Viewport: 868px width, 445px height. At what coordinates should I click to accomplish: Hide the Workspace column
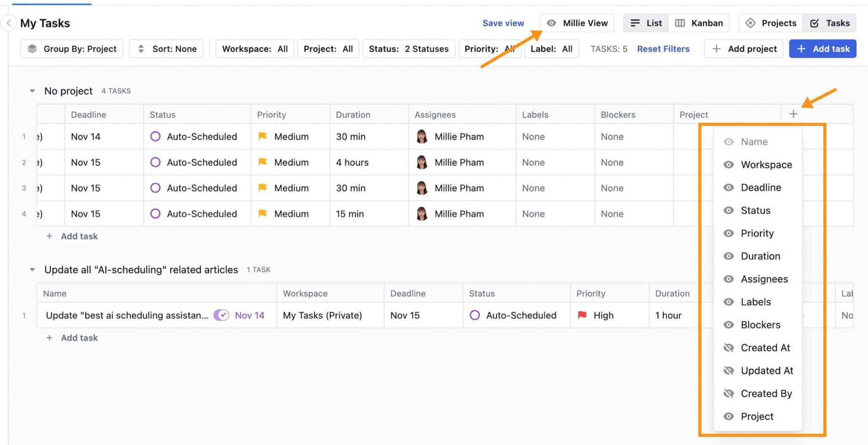coord(729,165)
